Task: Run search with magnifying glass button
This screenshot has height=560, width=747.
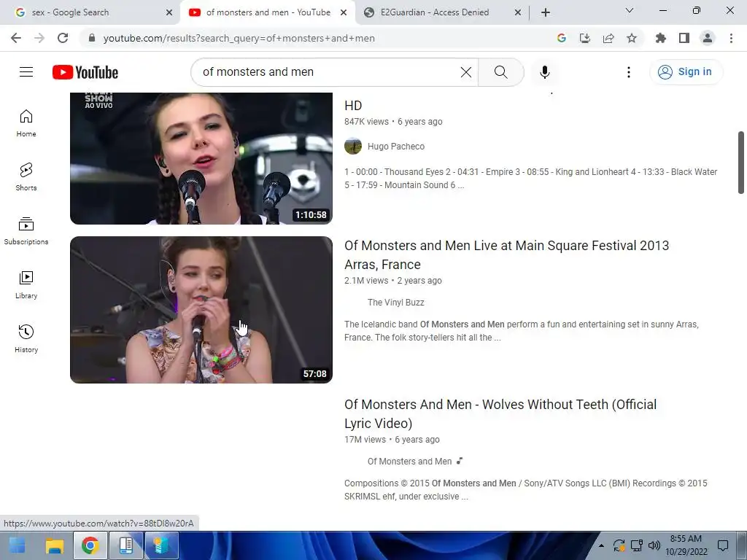Action: pyautogui.click(x=500, y=72)
